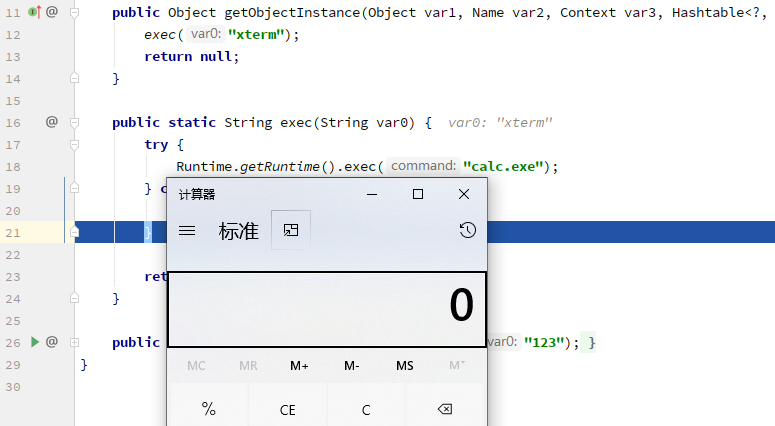Click the MR memory recall button

[248, 366]
